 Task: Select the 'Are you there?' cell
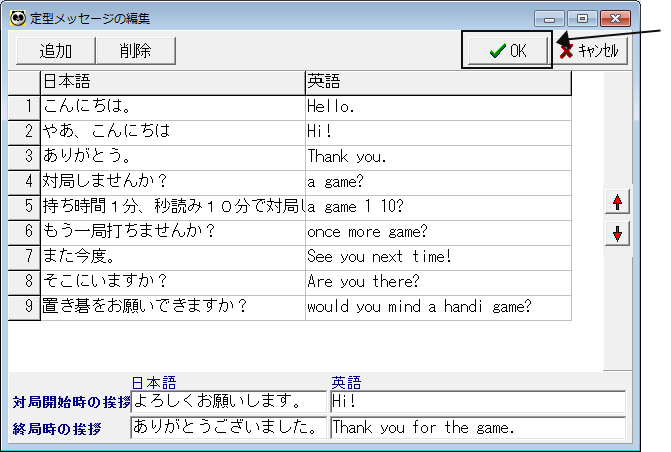click(x=438, y=282)
